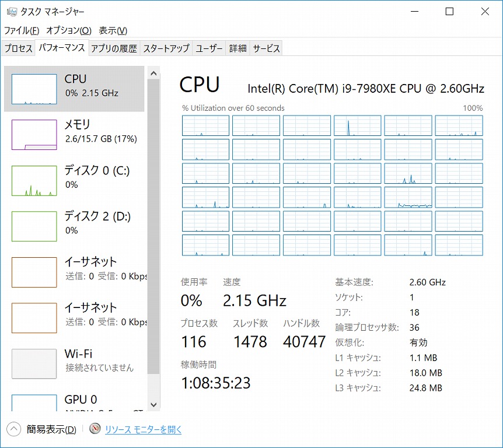This screenshot has height=448, width=503.
Task: Switch to the サービス tab
Action: click(x=266, y=48)
